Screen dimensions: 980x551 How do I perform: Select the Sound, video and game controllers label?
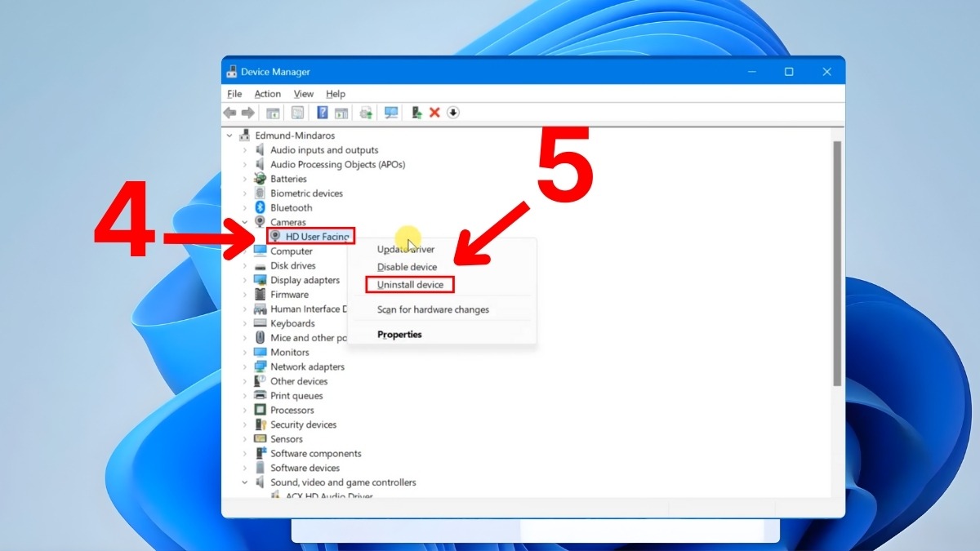tap(343, 482)
